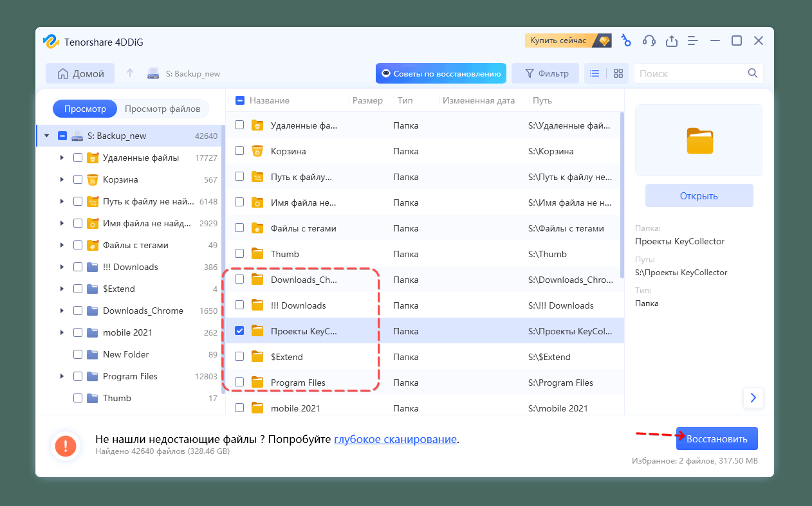Screen dimensions: 812x506
Task: Click the $Extend folder icon in tree
Action: tap(93, 289)
